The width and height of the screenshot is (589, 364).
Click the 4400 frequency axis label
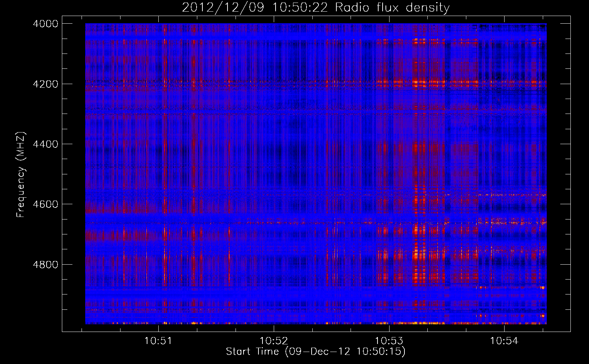[x=46, y=144]
